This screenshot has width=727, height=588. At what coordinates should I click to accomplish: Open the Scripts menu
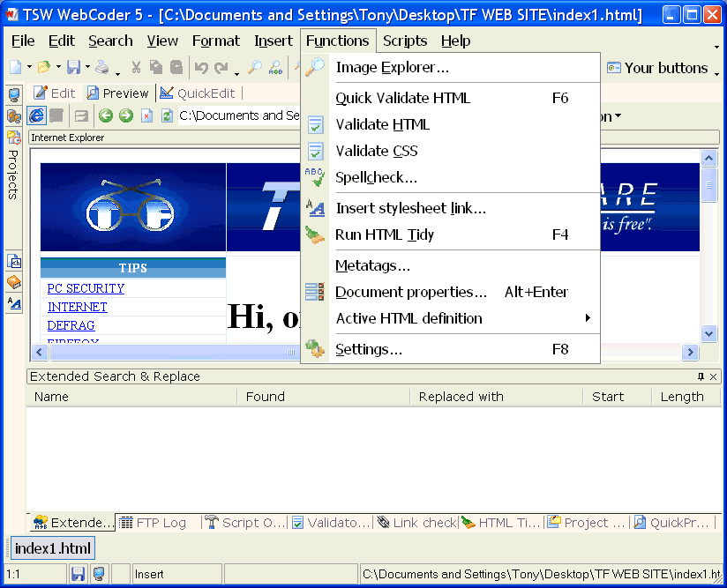point(405,41)
